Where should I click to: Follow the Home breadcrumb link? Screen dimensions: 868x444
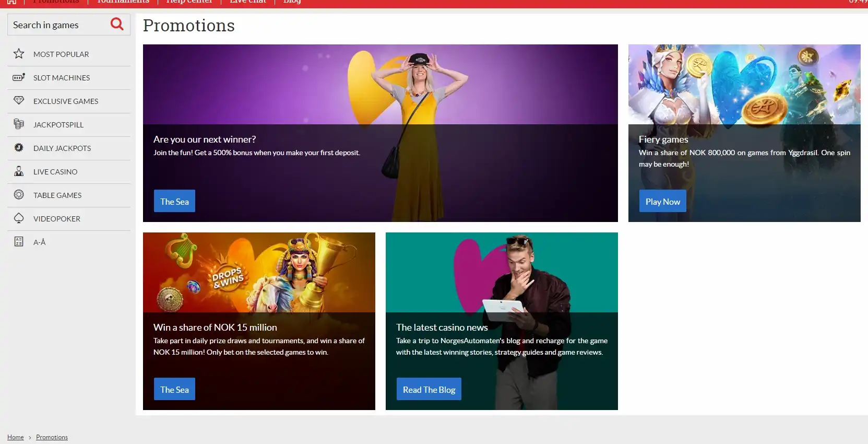15,437
